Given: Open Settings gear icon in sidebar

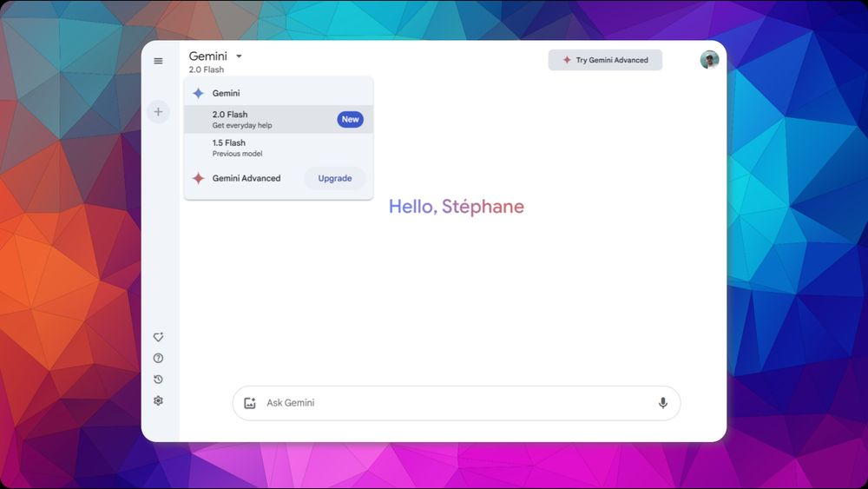Looking at the screenshot, I should (x=158, y=400).
